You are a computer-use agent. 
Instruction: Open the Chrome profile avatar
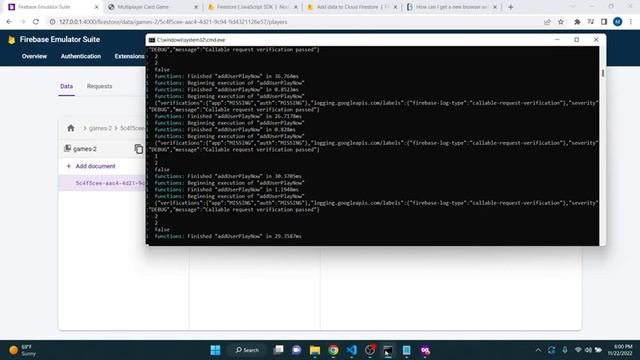(618, 22)
